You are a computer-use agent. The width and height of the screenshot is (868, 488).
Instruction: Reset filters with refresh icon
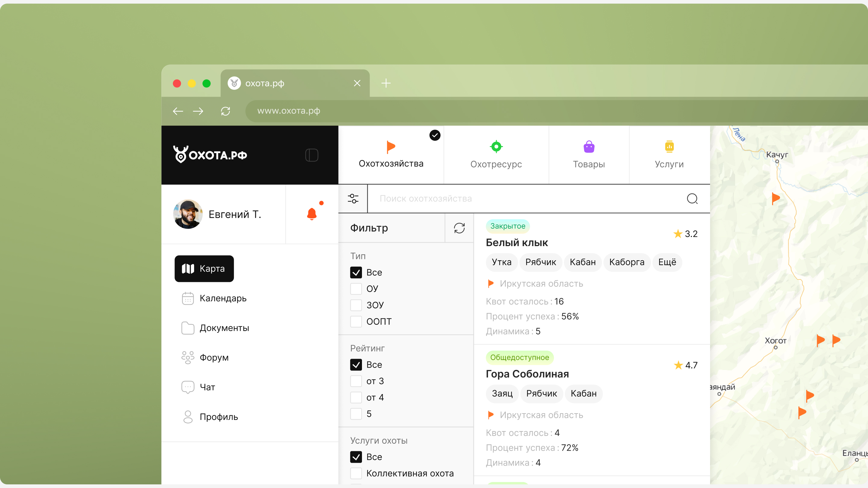coord(459,228)
